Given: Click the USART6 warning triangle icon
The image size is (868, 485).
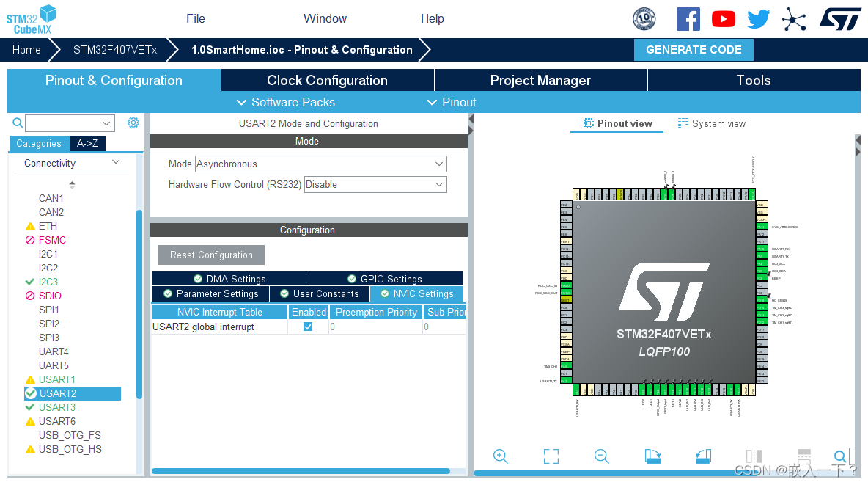Looking at the screenshot, I should [x=31, y=422].
